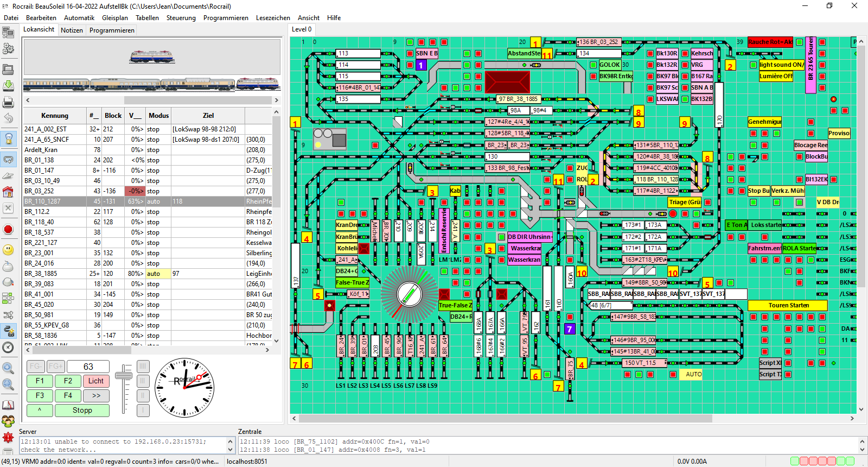The height and width of the screenshot is (467, 868).
Task: Click the house icon
Action: [8, 192]
